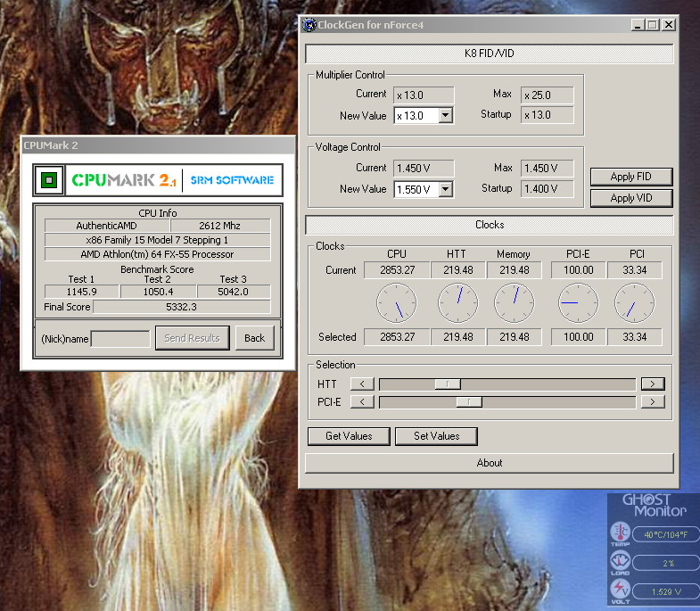Viewport: 700px width, 611px height.
Task: Click the Current PCI-E value 100.00
Action: point(578,270)
